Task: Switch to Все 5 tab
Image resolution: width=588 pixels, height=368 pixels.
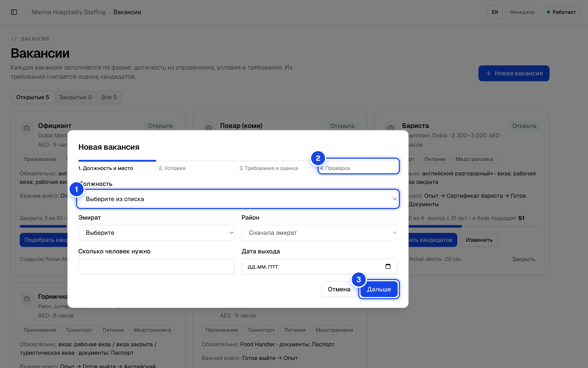Action: (x=109, y=97)
